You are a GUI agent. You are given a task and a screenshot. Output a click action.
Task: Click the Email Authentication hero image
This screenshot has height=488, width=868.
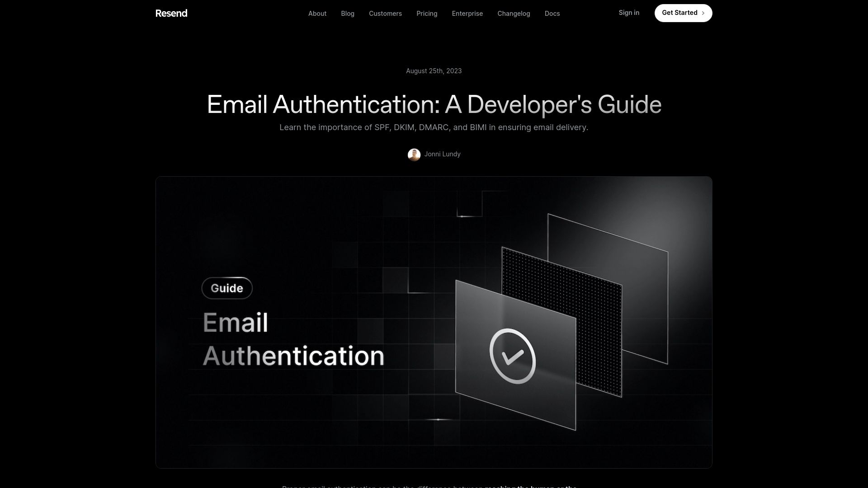pos(434,322)
